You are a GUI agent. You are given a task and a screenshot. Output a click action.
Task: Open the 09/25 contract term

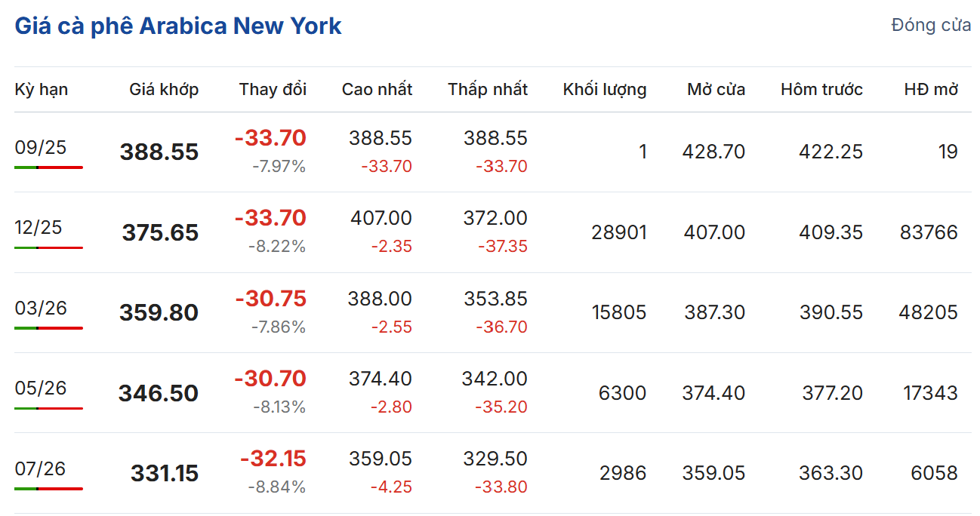pyautogui.click(x=41, y=147)
